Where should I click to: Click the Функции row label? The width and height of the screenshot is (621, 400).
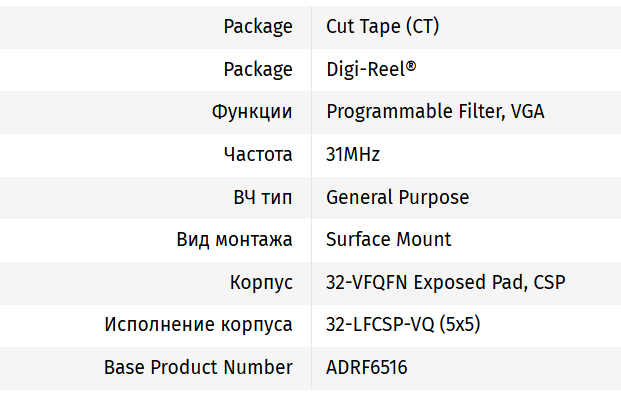(x=252, y=112)
